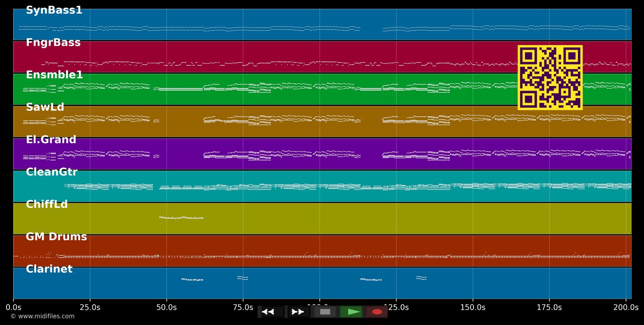Choose the SawLd track label
Viewport: 644px width, 325px height.
point(45,107)
